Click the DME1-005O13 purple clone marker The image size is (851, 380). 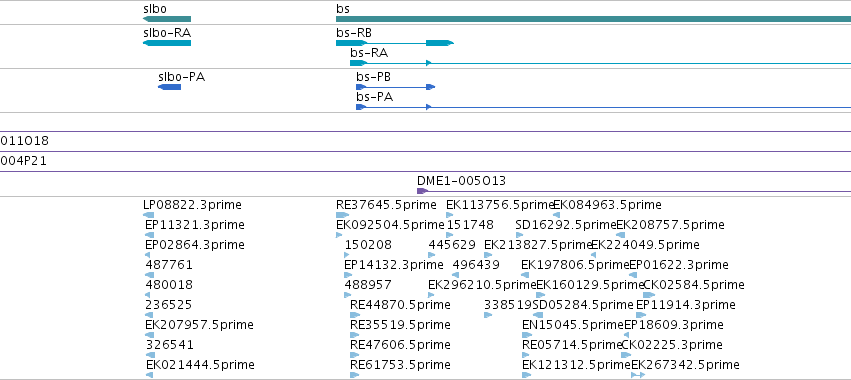pyautogui.click(x=422, y=191)
